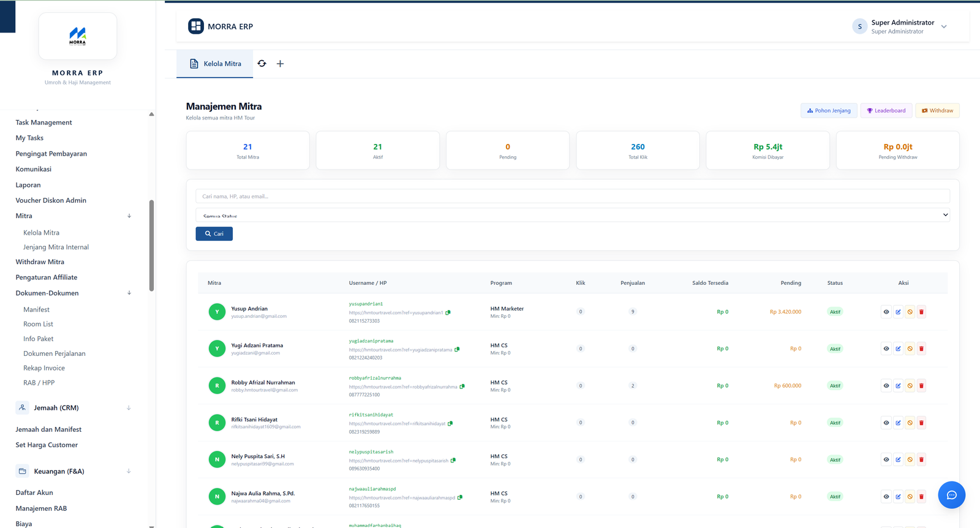Viewport: 980px width, 528px height.
Task: Delete mitra Yugi Adzani Pratama
Action: pos(921,349)
